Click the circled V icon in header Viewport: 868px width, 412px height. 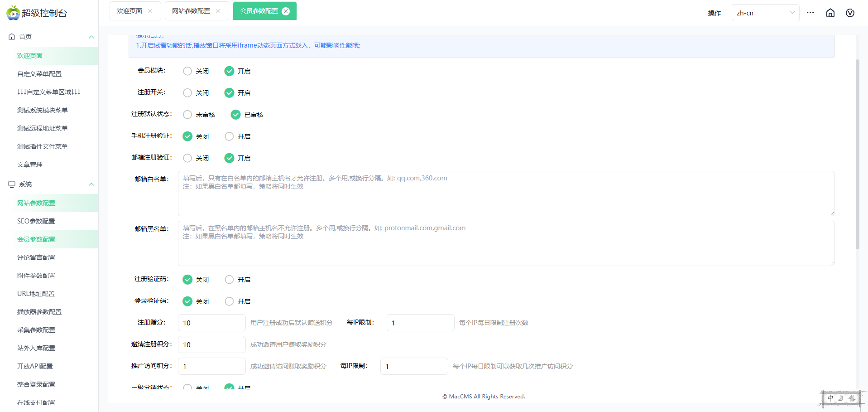point(850,13)
